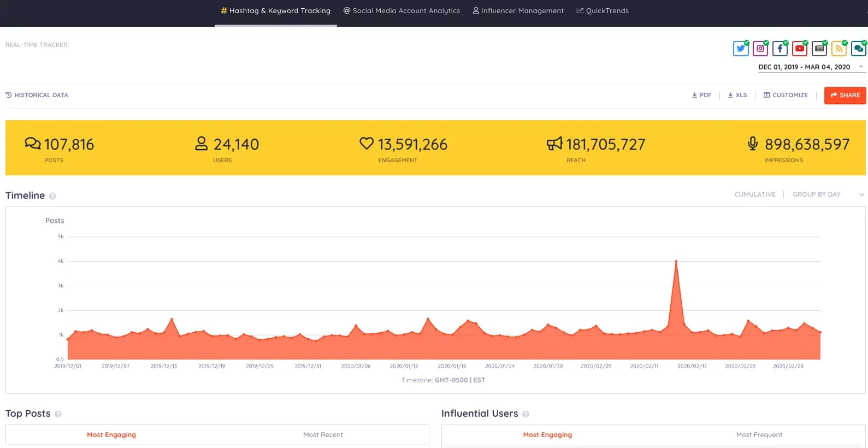Click the peak data point on timeline
Viewport: 868px width, 448px height.
coord(676,262)
